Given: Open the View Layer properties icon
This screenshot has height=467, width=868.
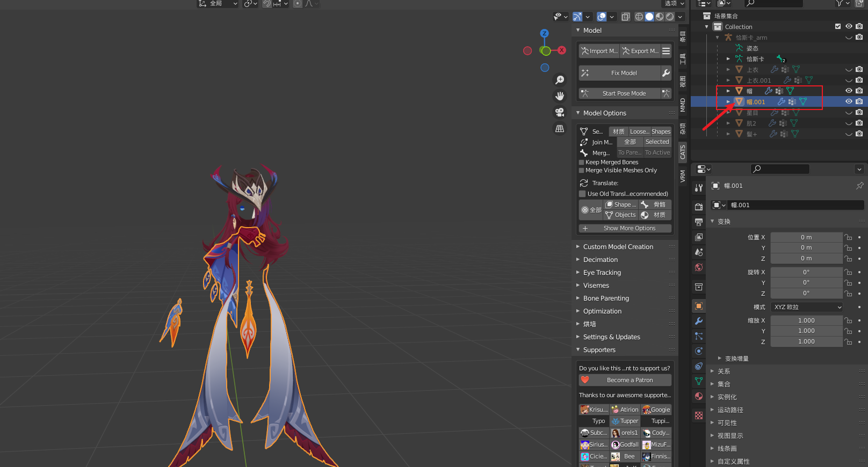Looking at the screenshot, I should click(698, 237).
